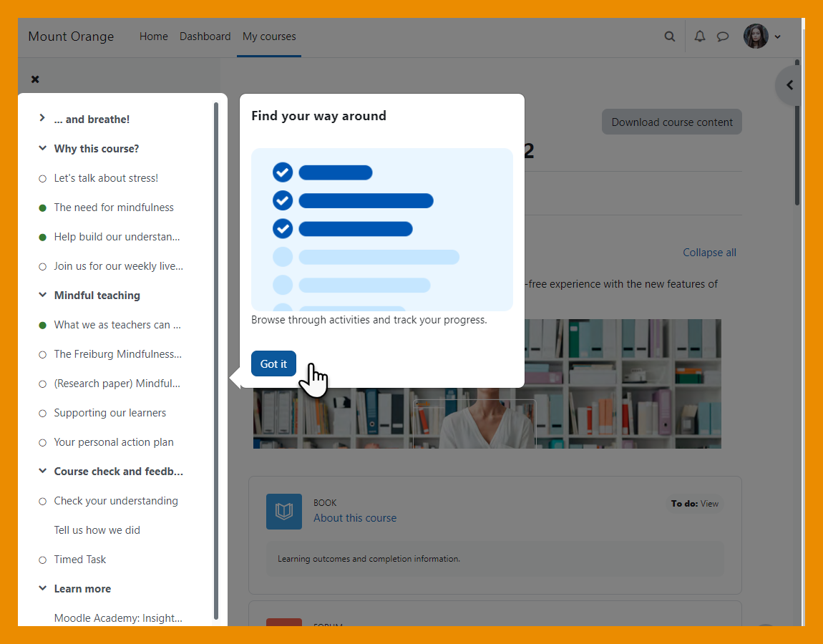Go to the Dashboard menu item
The width and height of the screenshot is (823, 644).
pyautogui.click(x=205, y=36)
